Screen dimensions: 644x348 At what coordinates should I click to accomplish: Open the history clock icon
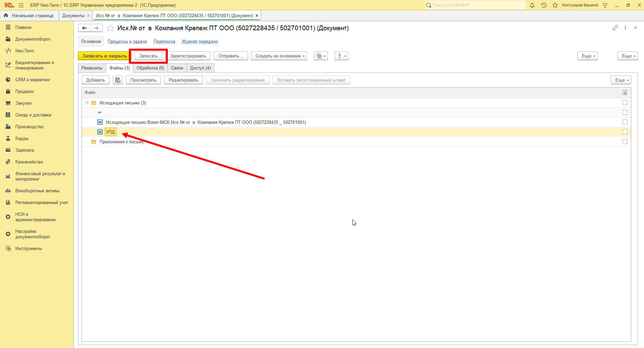(x=544, y=5)
